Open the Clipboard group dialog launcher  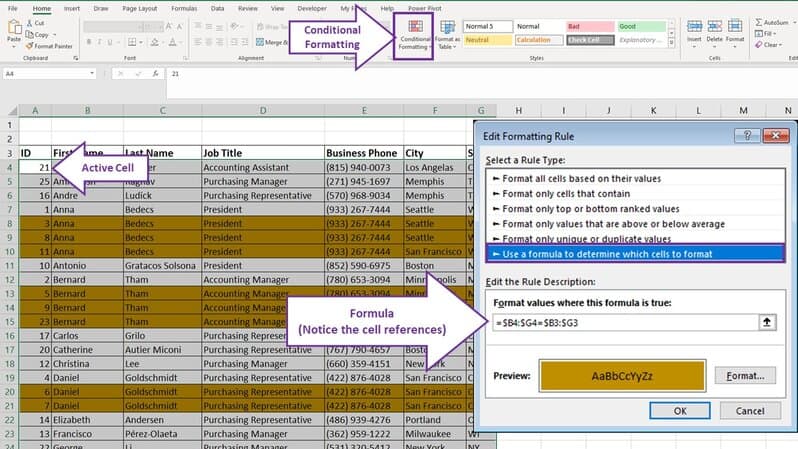pyautogui.click(x=76, y=59)
